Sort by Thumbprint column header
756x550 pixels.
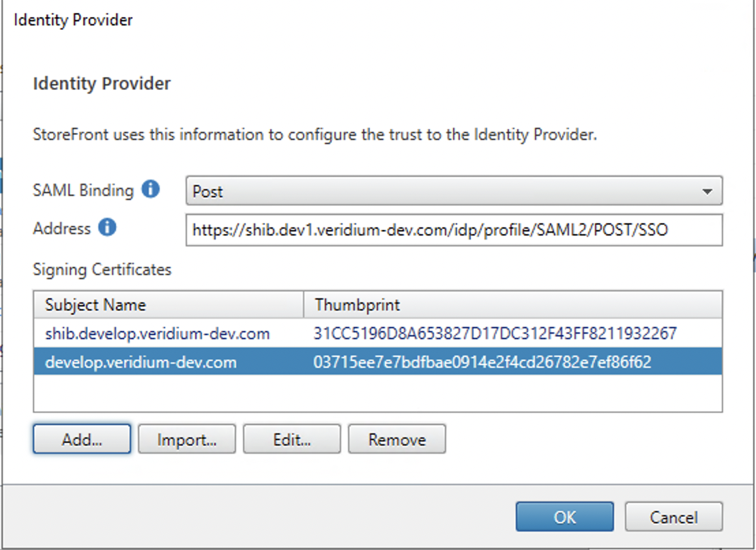click(357, 304)
